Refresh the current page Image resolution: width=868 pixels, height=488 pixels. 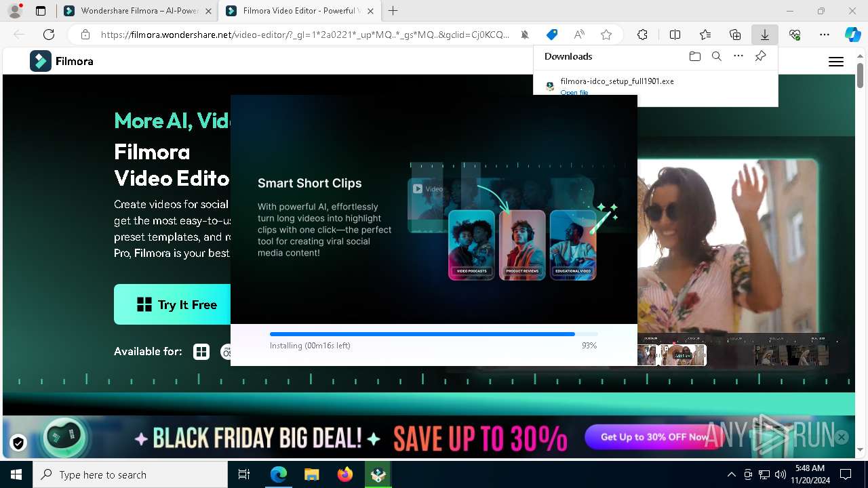[49, 35]
